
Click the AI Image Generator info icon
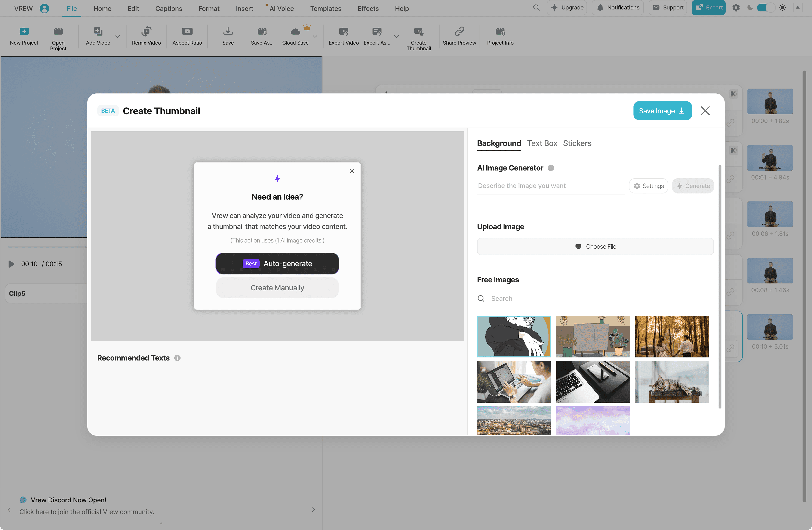click(x=551, y=168)
